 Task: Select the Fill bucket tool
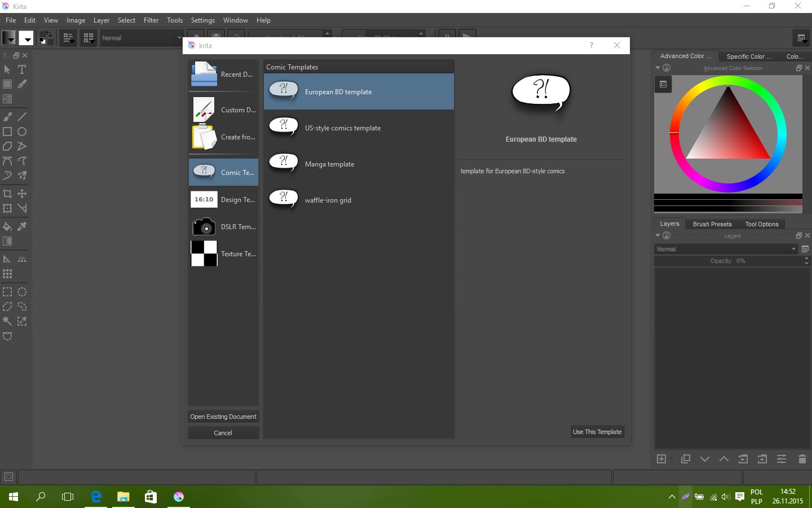[7, 226]
